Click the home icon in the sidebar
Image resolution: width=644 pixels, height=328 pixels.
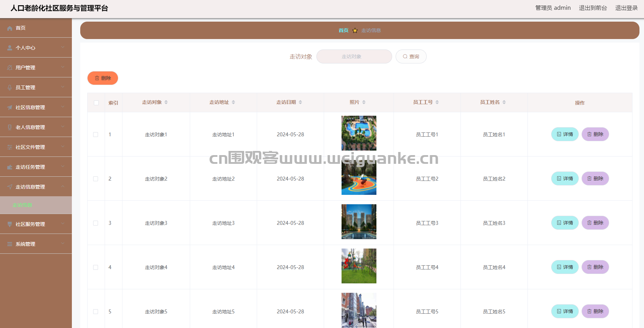10,28
